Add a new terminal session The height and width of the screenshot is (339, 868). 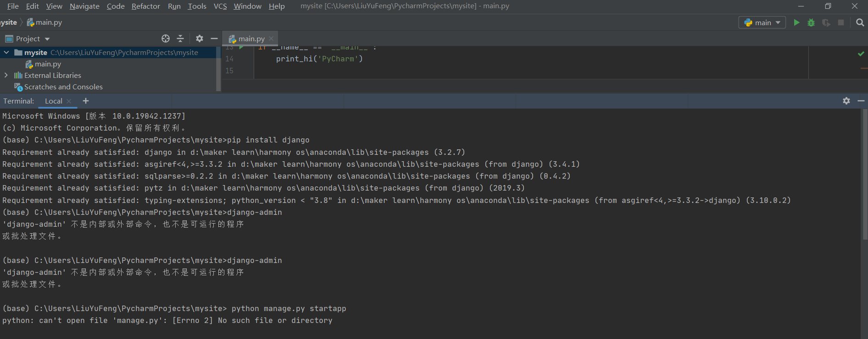(x=86, y=101)
